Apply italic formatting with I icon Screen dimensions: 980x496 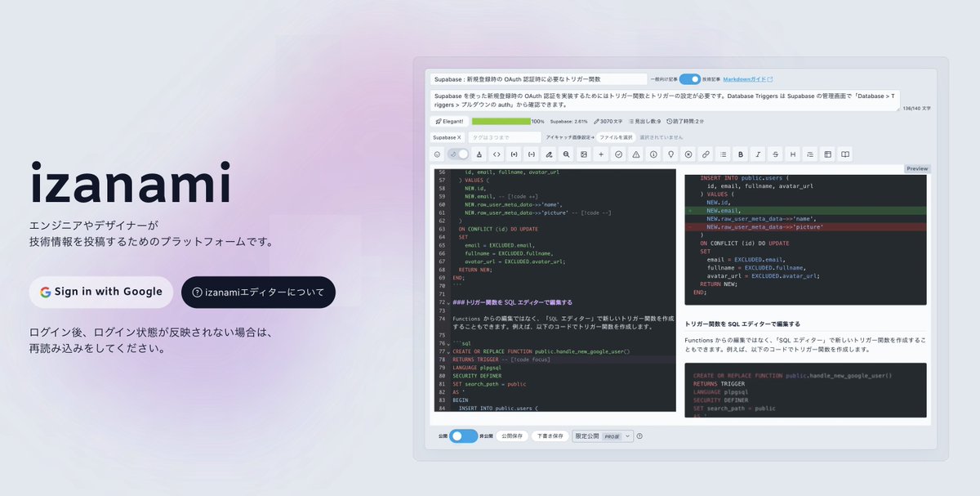[758, 154]
